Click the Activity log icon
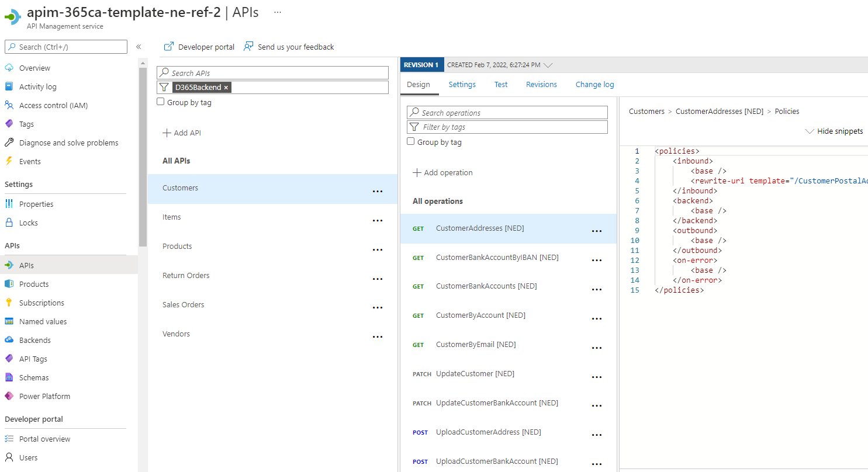The image size is (868, 472). pyautogui.click(x=9, y=86)
